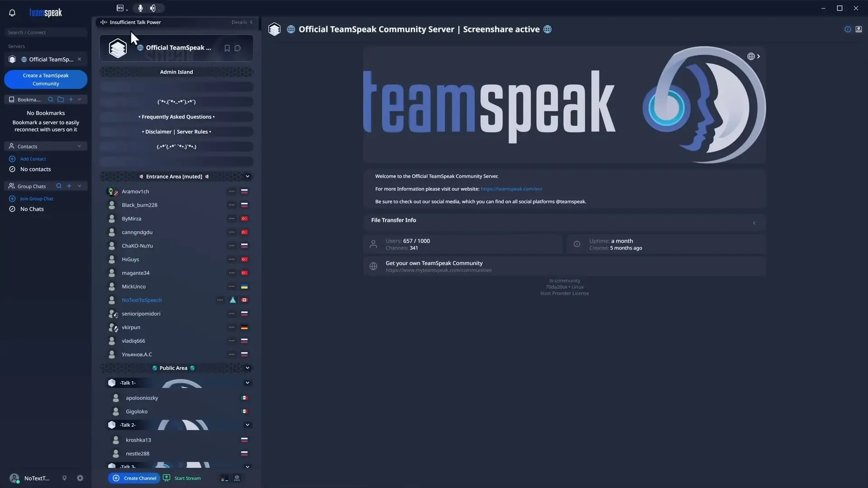Open Disclaimer | Server Rules channel

[176, 132]
